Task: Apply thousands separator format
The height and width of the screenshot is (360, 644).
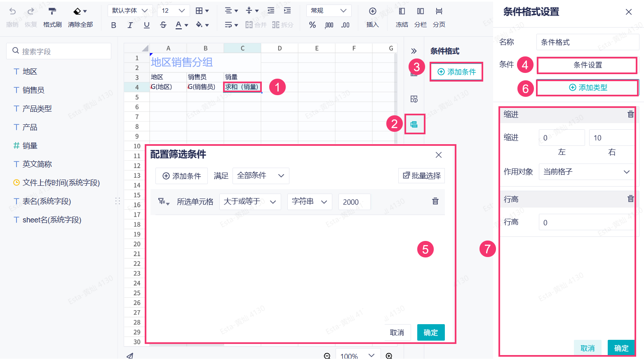Action: (329, 25)
